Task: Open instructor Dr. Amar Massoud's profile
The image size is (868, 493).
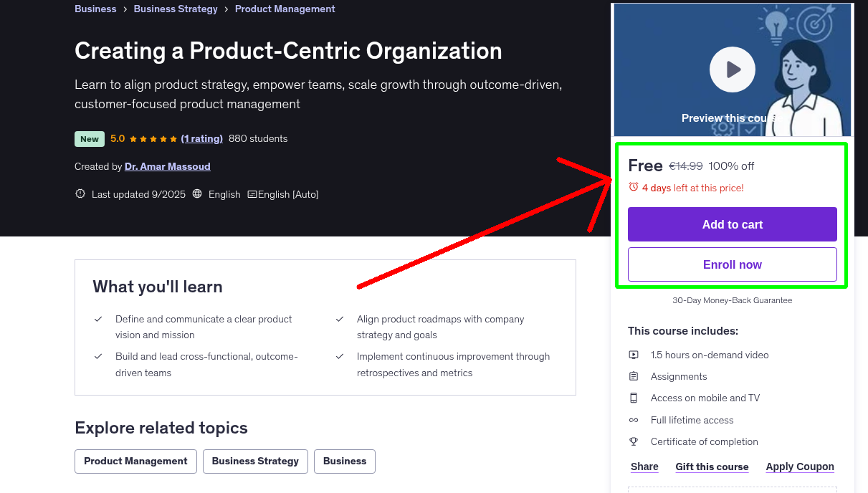Action: pos(167,166)
